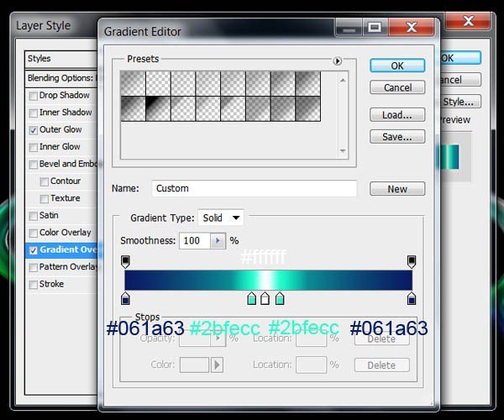Choose the last preset in second row

(x=308, y=108)
